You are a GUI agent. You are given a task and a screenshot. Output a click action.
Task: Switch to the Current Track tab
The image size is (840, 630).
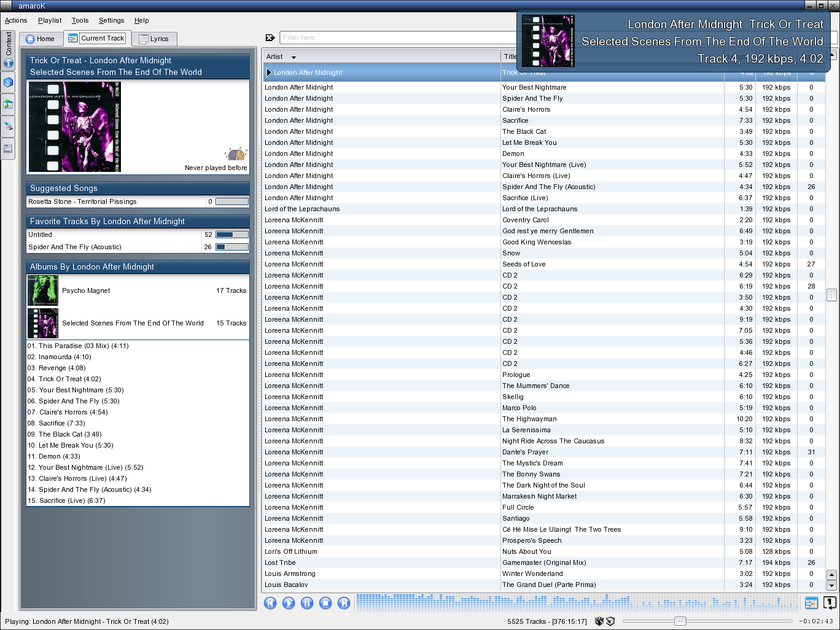pos(96,38)
